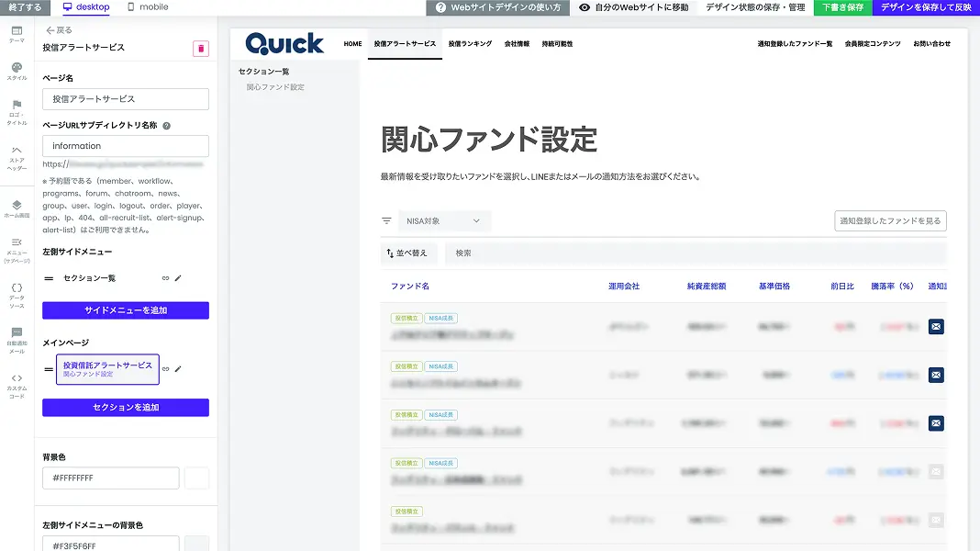Screen dimensions: 980x551
Task: Click セクションを追加 button
Action: [126, 407]
